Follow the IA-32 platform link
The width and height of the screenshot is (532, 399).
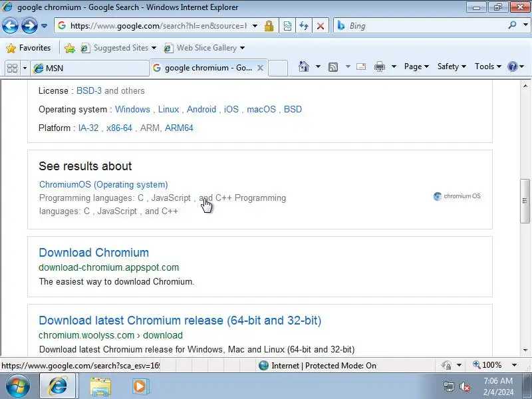coord(88,128)
